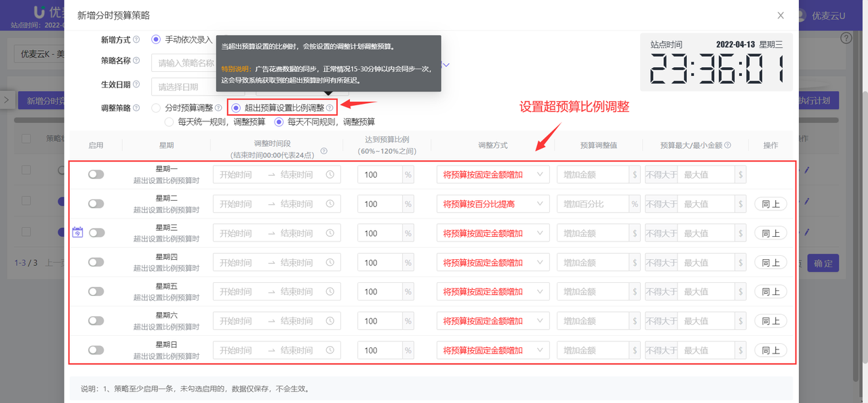Open help via the circular question icon top right
868x403 pixels.
tap(846, 38)
